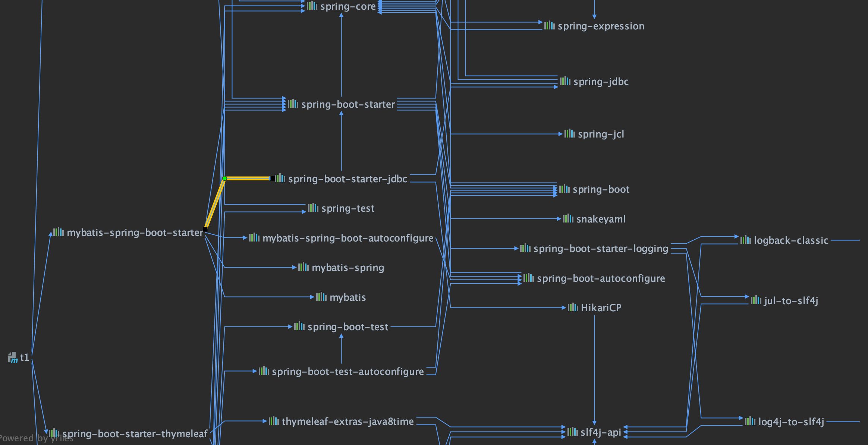Image resolution: width=868 pixels, height=445 pixels.
Task: Click the library icon beside snakeyaml
Action: click(x=568, y=218)
